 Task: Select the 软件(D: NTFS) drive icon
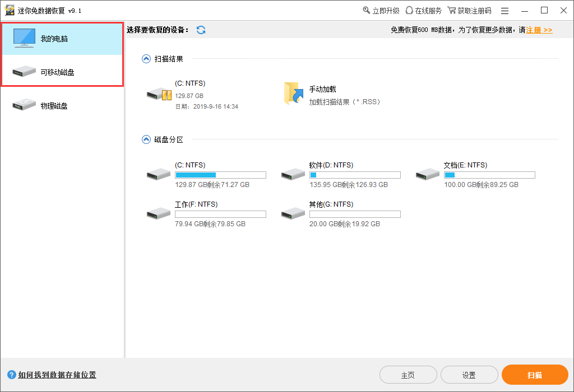pos(293,174)
